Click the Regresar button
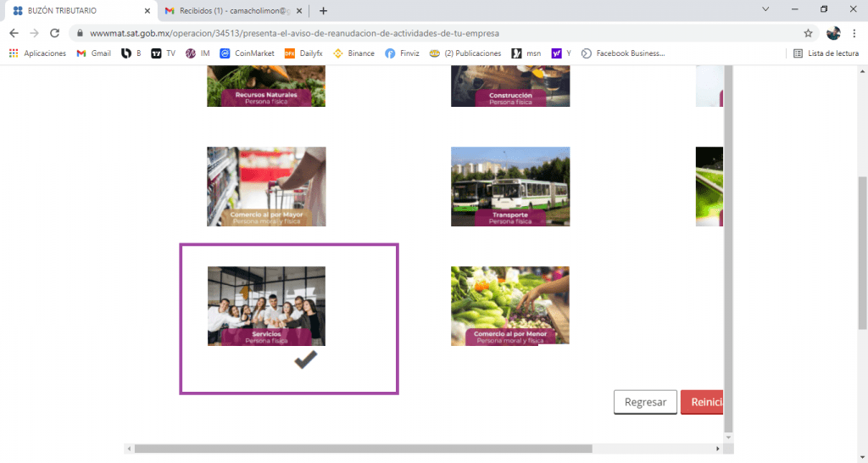This screenshot has width=868, height=463. point(645,402)
